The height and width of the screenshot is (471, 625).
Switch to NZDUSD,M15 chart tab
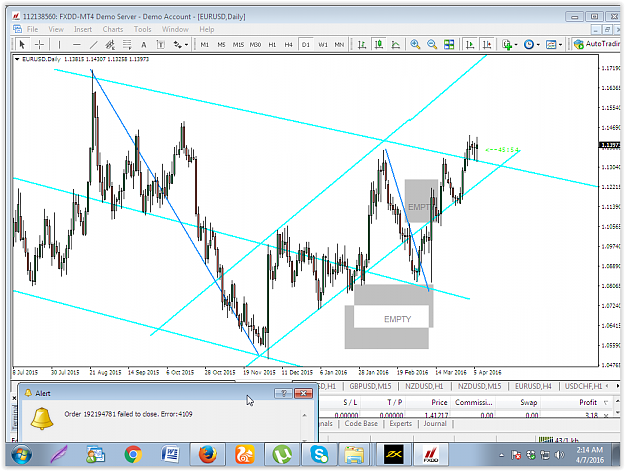click(479, 386)
